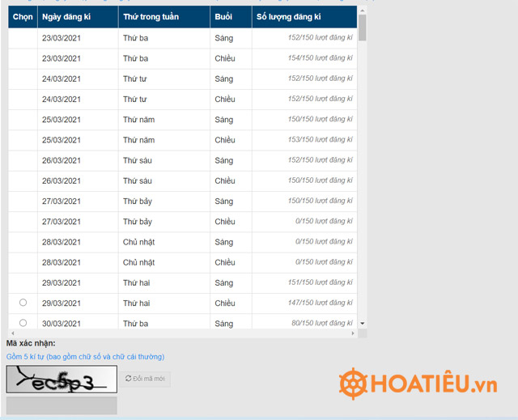This screenshot has height=420, width=518.
Task: Click the horizontal scrollbar's right arrow
Action: click(353, 333)
